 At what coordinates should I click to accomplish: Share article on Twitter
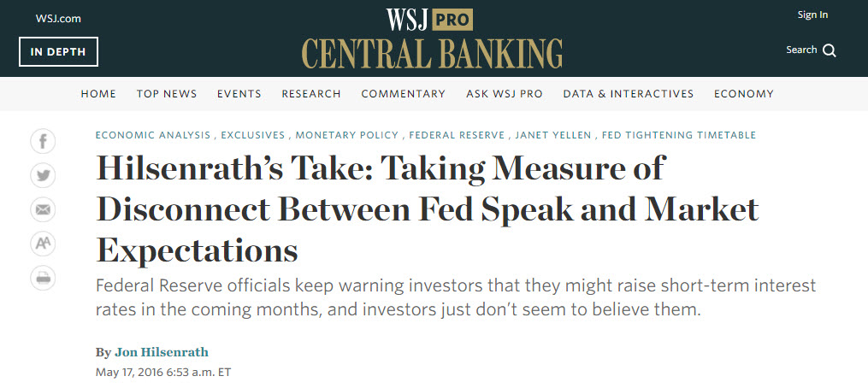coord(43,175)
